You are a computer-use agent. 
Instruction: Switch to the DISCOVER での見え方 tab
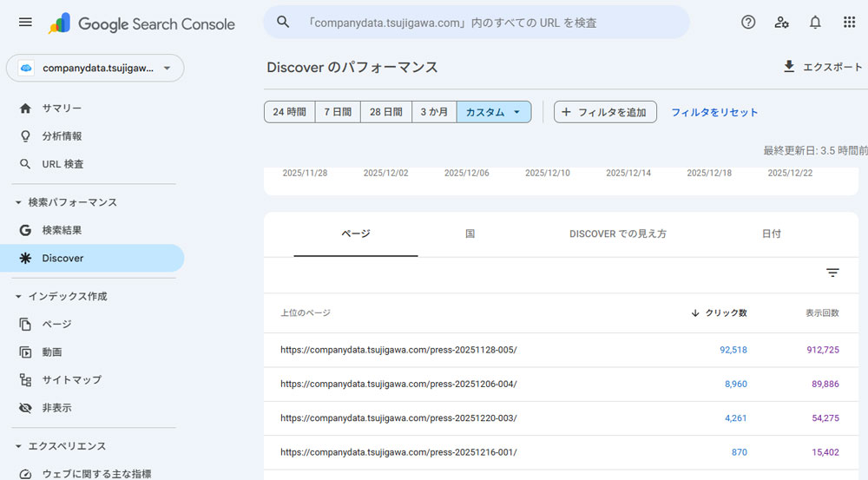(x=618, y=233)
